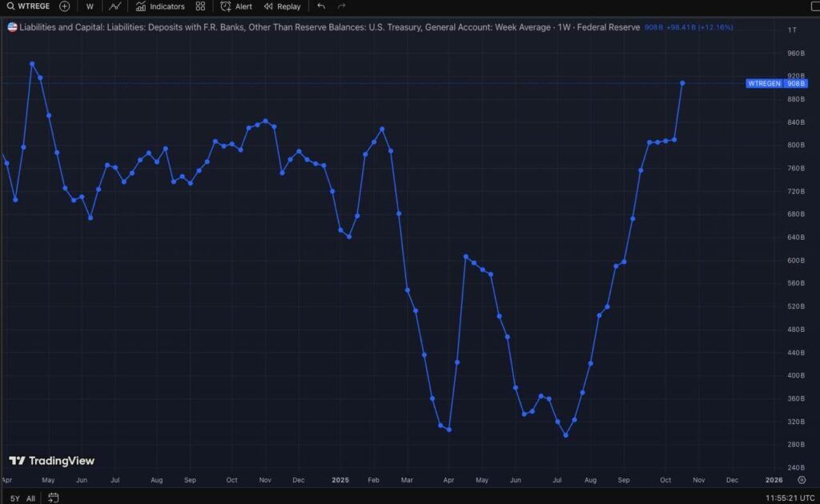This screenshot has width=820, height=504.
Task: Start bar Replay mode
Action: pyautogui.click(x=283, y=6)
